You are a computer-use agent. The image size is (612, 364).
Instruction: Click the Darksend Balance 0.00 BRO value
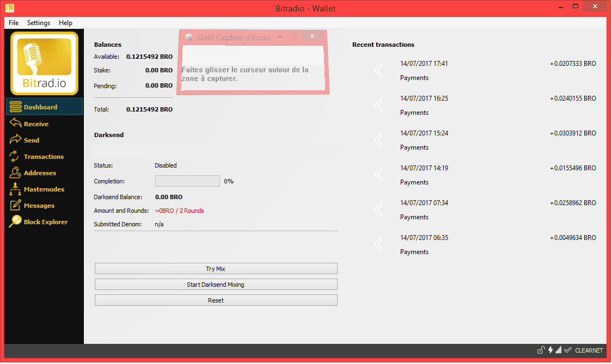[x=169, y=197]
